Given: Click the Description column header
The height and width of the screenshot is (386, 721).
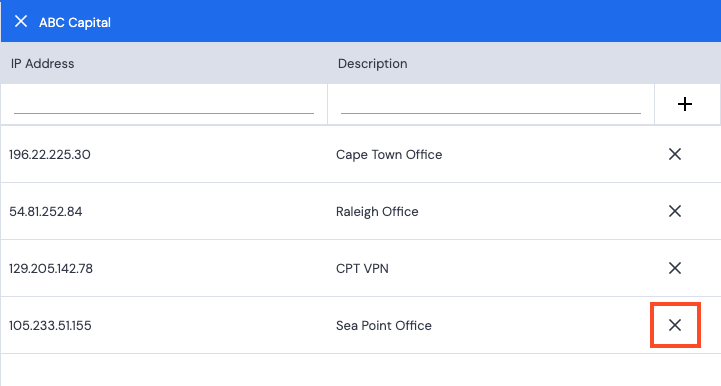Looking at the screenshot, I should (x=372, y=63).
